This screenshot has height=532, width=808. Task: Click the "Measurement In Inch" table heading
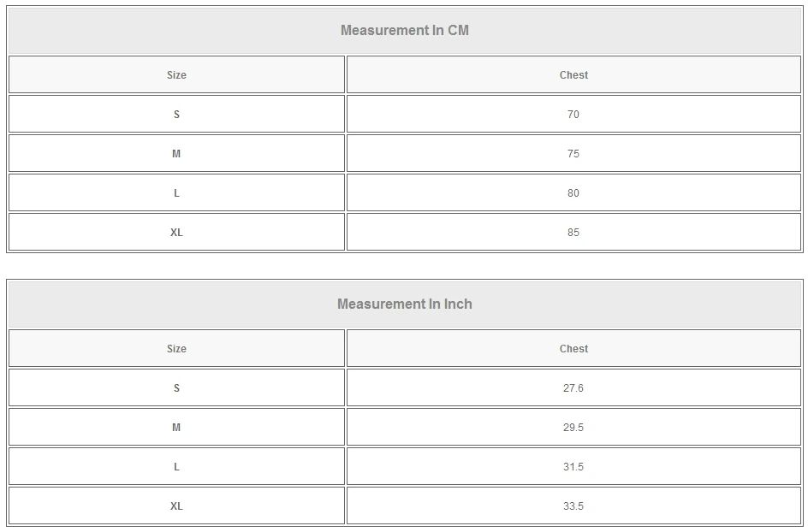coord(405,304)
